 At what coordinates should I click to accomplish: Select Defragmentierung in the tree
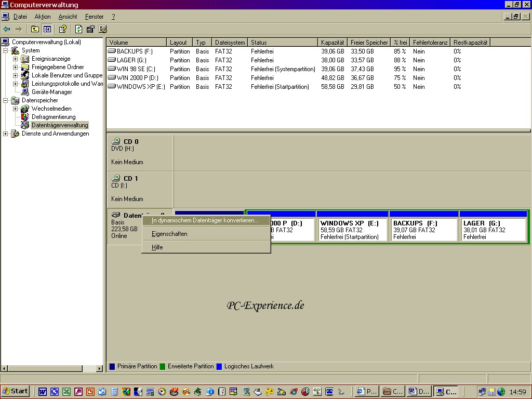pyautogui.click(x=54, y=117)
